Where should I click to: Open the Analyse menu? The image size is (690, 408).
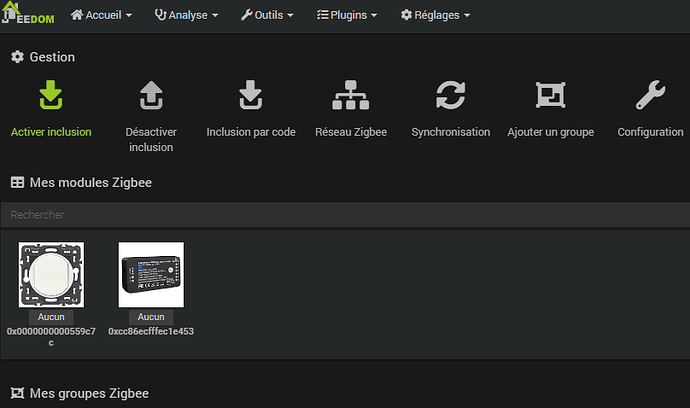[x=186, y=15]
